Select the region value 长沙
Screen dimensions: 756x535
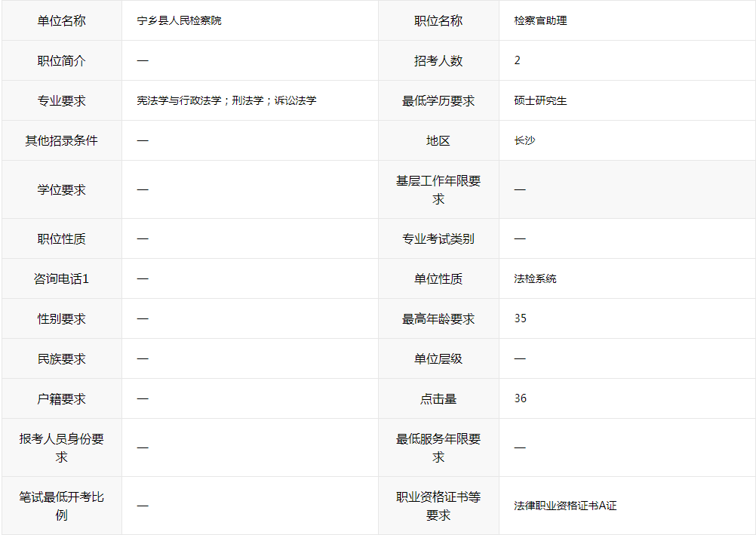click(x=524, y=141)
